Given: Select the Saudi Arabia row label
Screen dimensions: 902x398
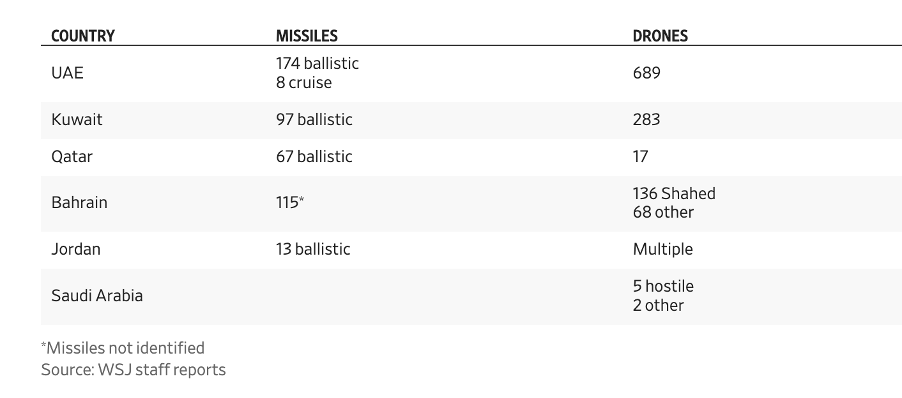Looking at the screenshot, I should point(97,296).
